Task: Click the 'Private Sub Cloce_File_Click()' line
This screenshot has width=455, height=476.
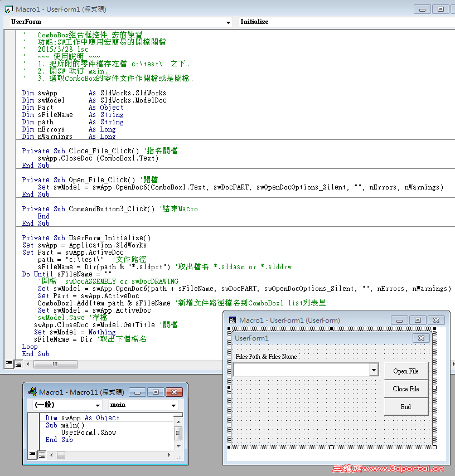Action: click(80, 151)
